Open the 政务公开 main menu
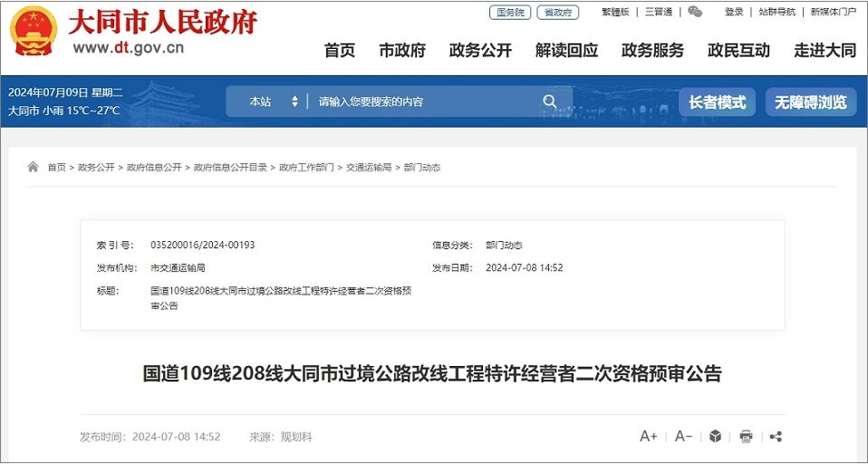This screenshot has width=868, height=464. click(480, 51)
